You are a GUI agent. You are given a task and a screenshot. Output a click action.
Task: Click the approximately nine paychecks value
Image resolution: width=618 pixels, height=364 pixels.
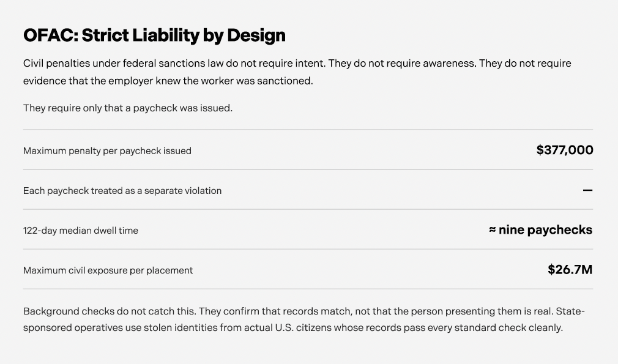540,229
